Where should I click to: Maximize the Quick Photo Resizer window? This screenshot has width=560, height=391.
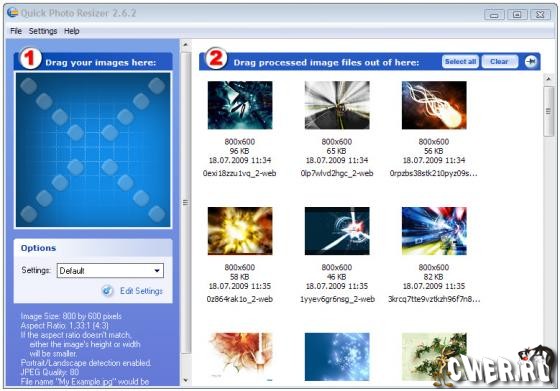pos(517,15)
